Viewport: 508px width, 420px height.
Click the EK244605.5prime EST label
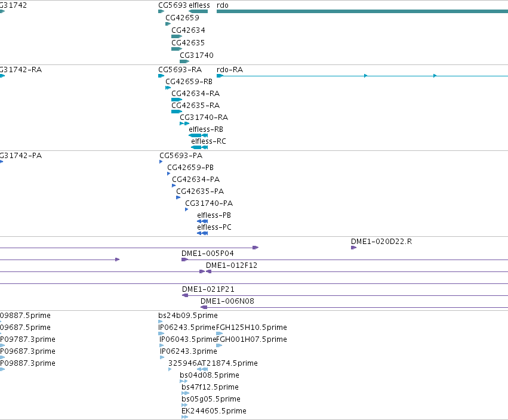[x=214, y=411]
